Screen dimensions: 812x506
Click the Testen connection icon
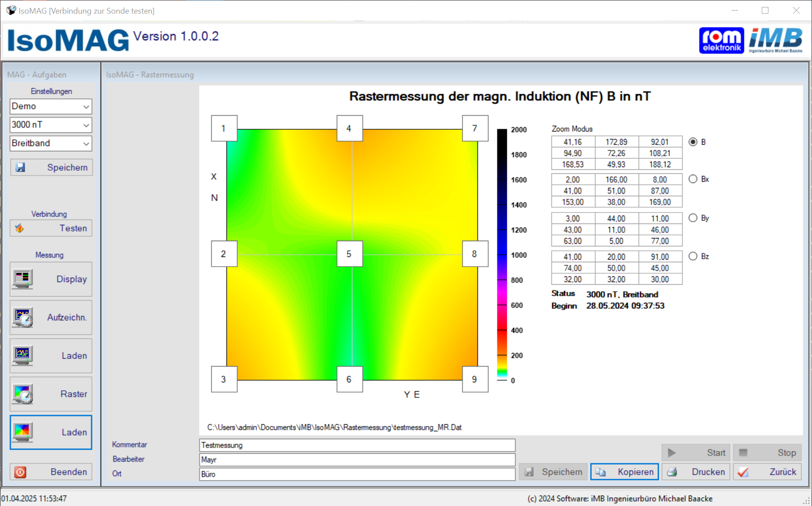point(19,228)
